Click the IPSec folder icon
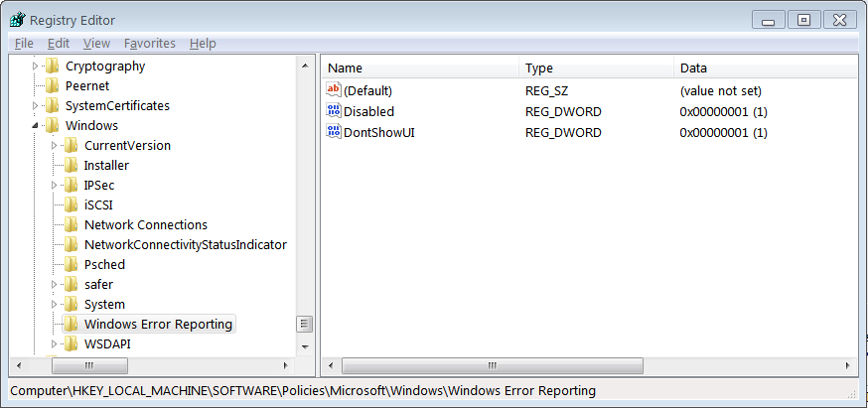This screenshot has width=868, height=408. tap(71, 186)
